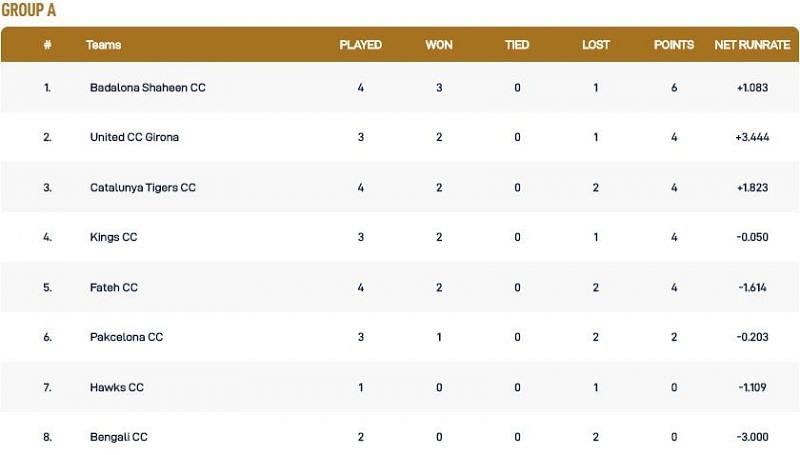
Task: Click the # rank column header
Action: coord(47,45)
